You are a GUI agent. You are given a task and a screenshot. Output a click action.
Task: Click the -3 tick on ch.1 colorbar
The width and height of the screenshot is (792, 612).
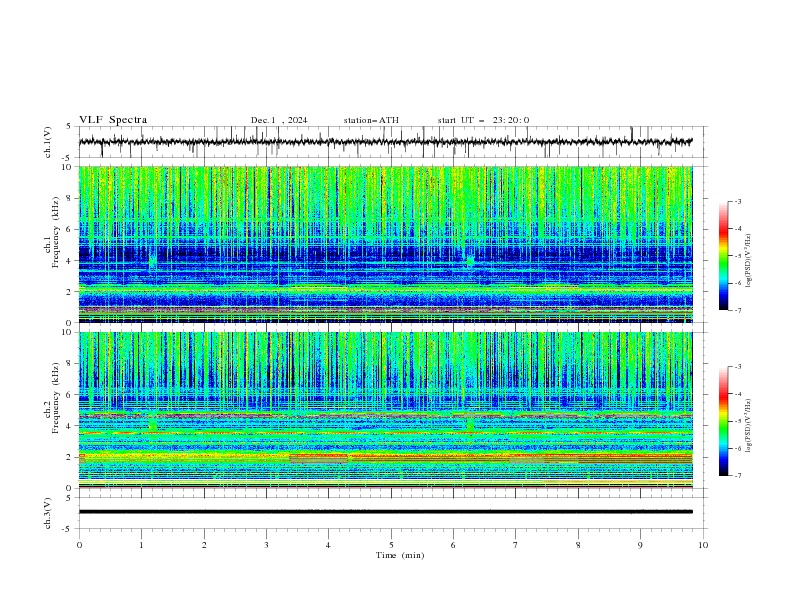tap(737, 201)
